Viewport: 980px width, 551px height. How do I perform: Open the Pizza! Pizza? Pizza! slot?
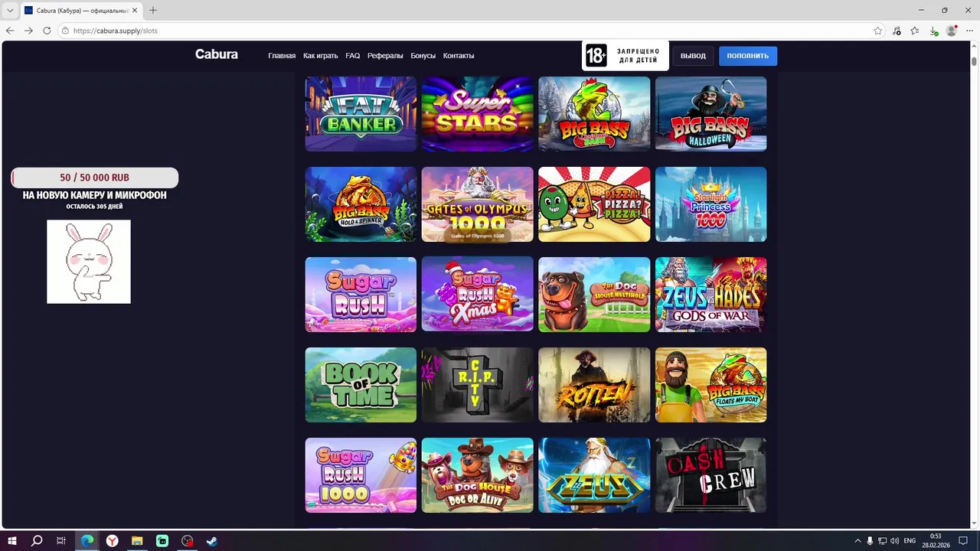coord(594,204)
